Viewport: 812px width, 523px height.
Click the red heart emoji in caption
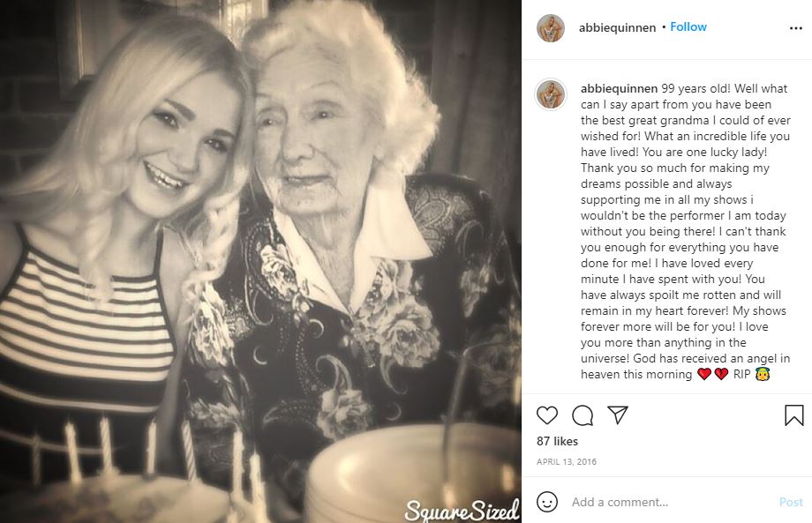[704, 374]
